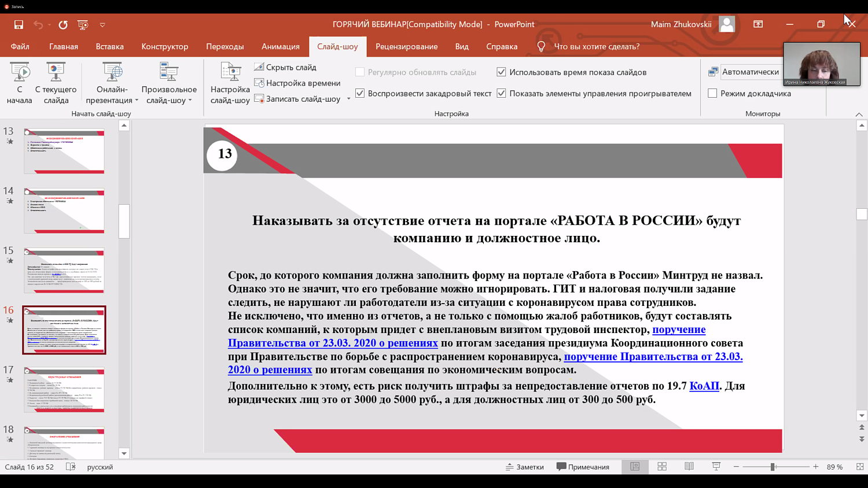
Task: Save the presentation with the disk icon
Action: [19, 24]
